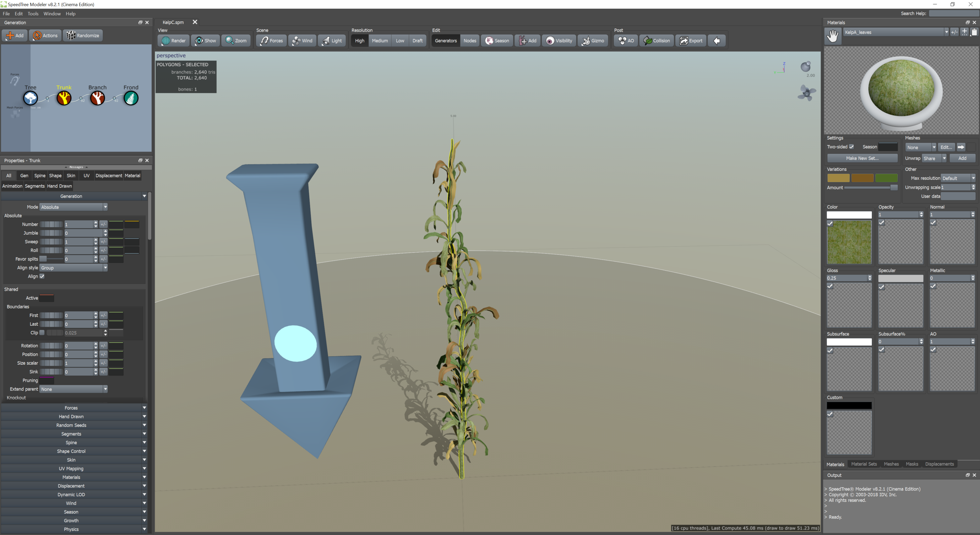Image resolution: width=980 pixels, height=535 pixels.
Task: Click the Randomize icon in Generation panel
Action: (x=83, y=35)
